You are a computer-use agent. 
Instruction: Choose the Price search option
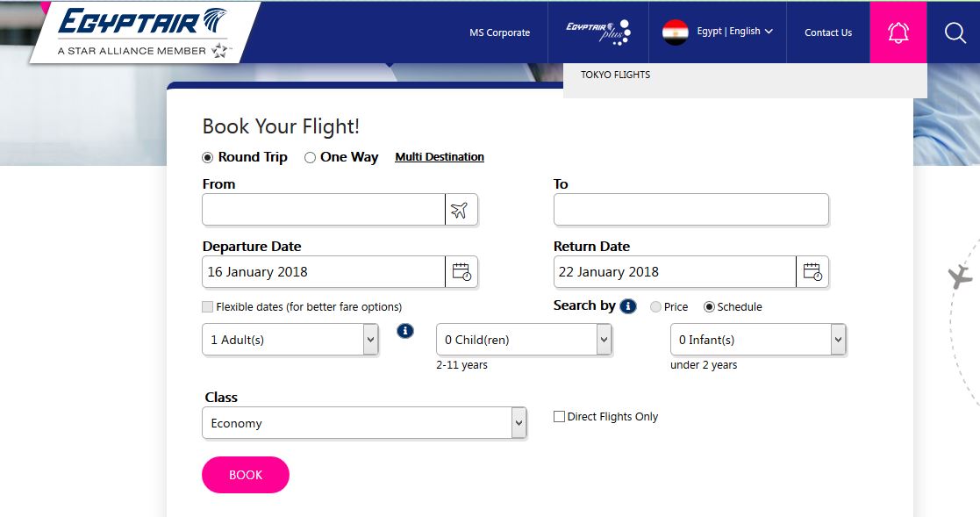[655, 307]
